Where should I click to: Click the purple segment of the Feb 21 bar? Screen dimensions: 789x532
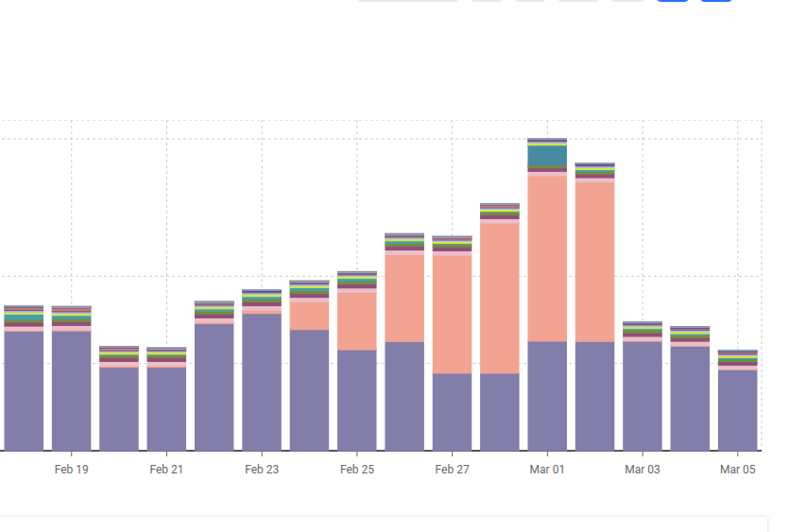click(x=166, y=408)
